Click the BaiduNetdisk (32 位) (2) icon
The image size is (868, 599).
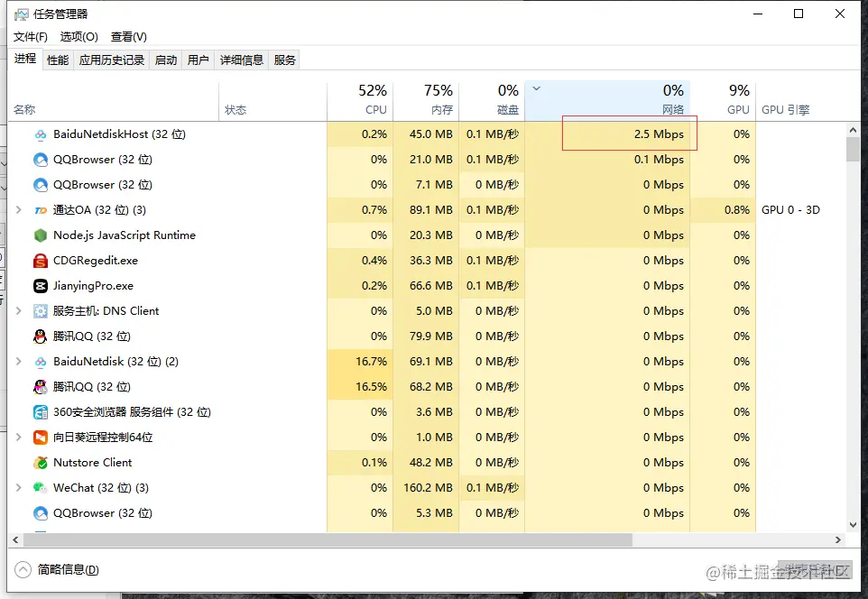(41, 362)
